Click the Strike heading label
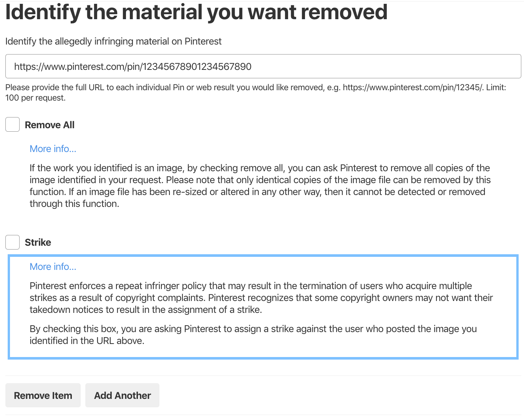 (x=38, y=242)
